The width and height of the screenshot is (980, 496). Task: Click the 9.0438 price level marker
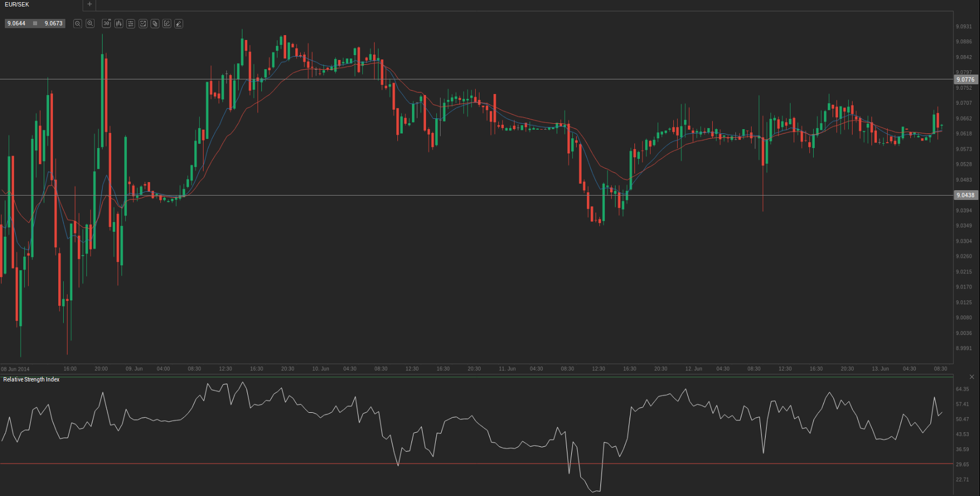(965, 195)
